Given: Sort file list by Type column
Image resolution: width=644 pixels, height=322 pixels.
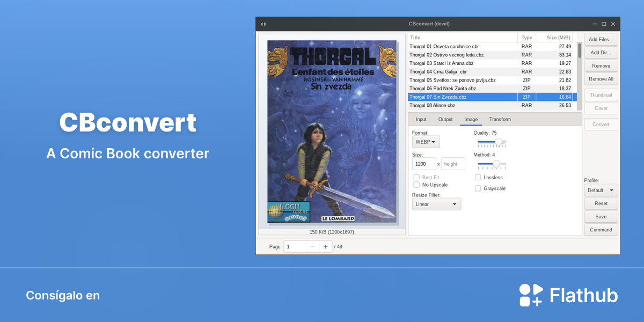Looking at the screenshot, I should 526,38.
